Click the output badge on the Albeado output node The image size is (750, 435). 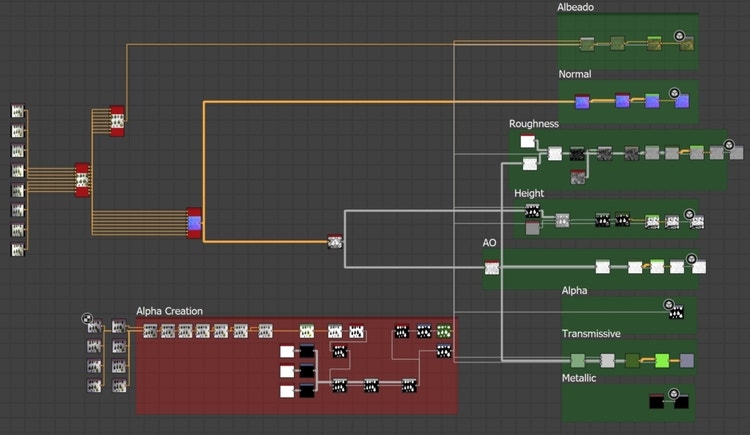679,36
